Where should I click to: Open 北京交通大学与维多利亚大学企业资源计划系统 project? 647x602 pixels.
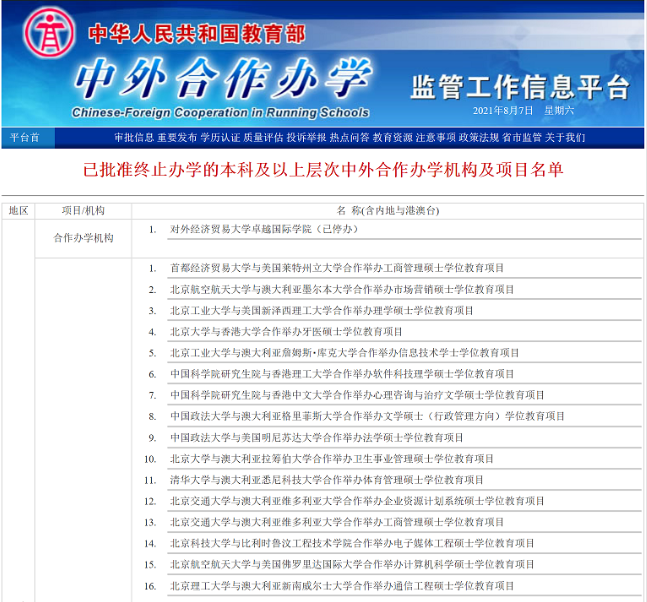point(357,501)
